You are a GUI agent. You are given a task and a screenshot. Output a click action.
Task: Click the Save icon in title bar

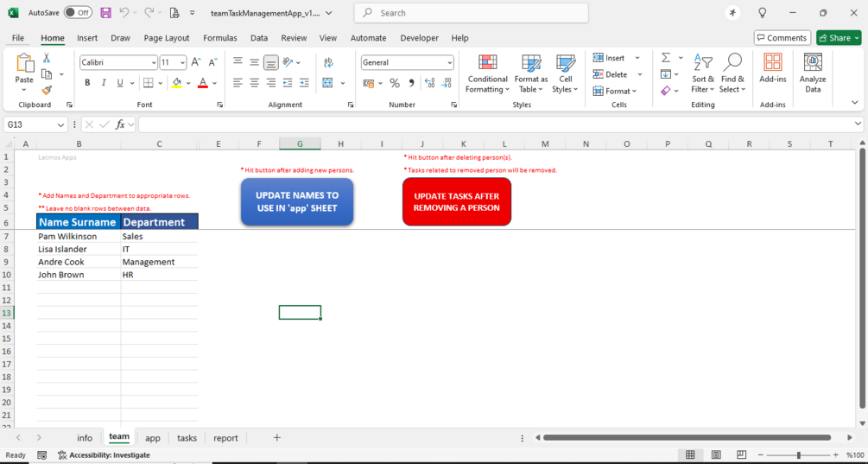coord(105,13)
